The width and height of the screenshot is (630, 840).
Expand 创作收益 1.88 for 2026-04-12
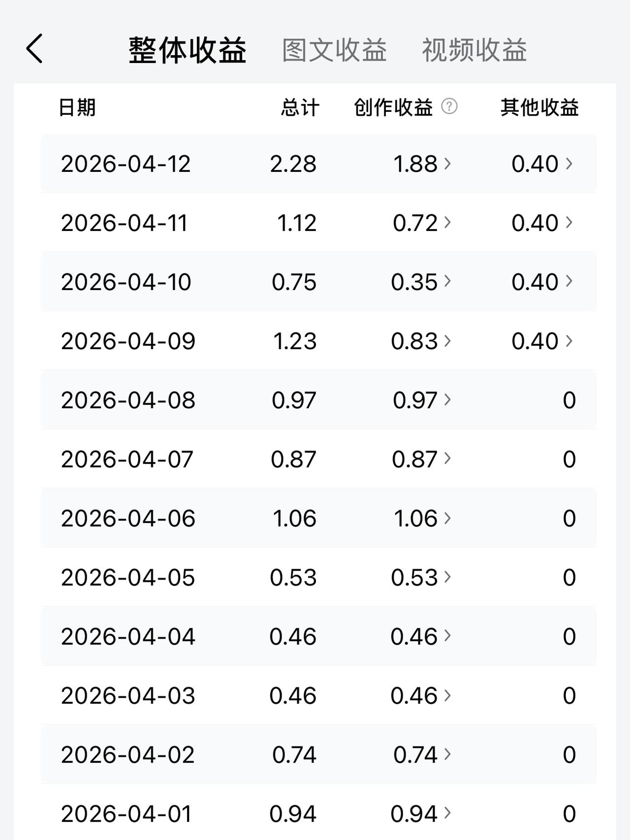pyautogui.click(x=422, y=163)
